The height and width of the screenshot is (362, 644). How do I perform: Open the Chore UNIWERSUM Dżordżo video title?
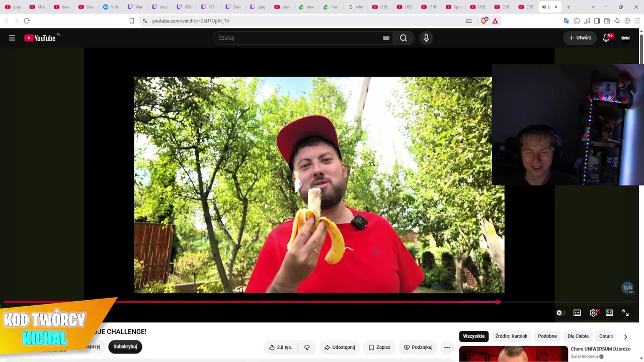(x=601, y=349)
